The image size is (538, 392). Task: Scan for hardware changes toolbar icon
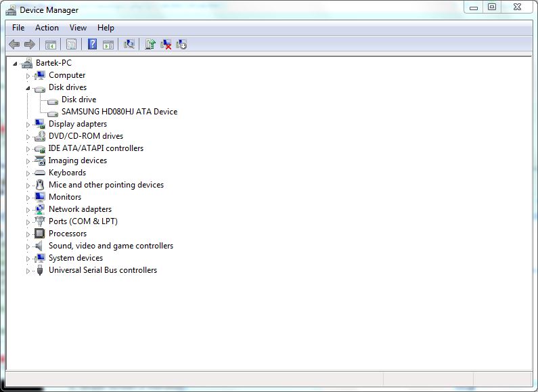pyautogui.click(x=129, y=44)
